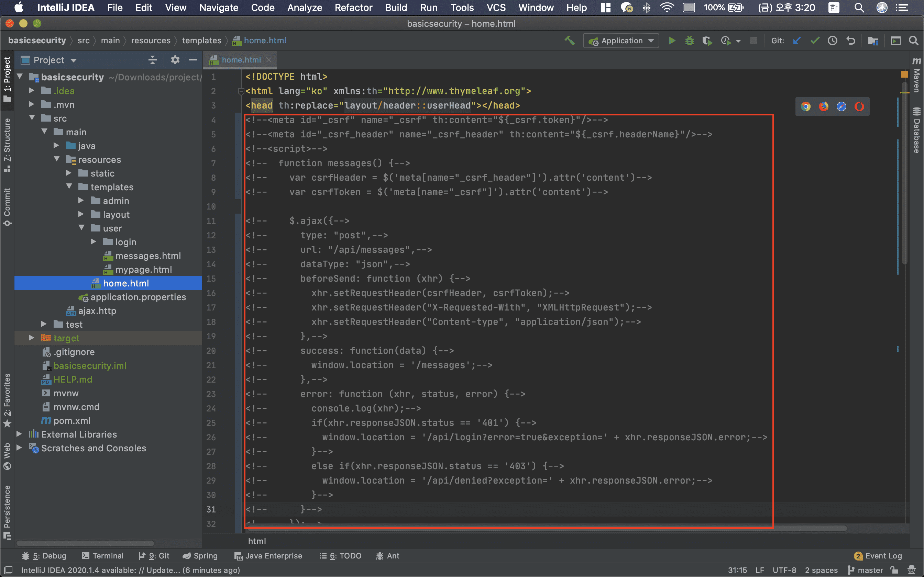
Task: Click the green Run application button
Action: (672, 41)
